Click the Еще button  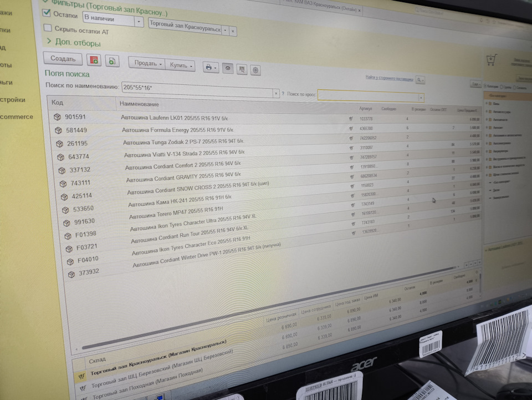[475, 84]
